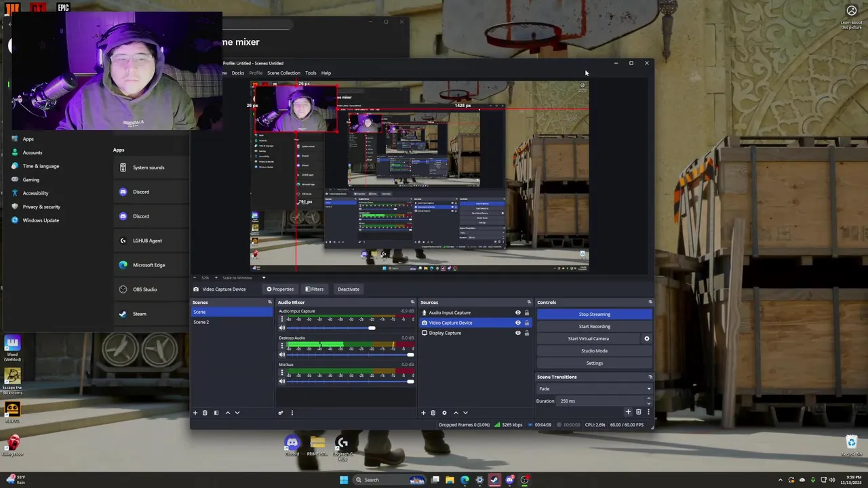Pop out the Scenes dock

point(269,302)
